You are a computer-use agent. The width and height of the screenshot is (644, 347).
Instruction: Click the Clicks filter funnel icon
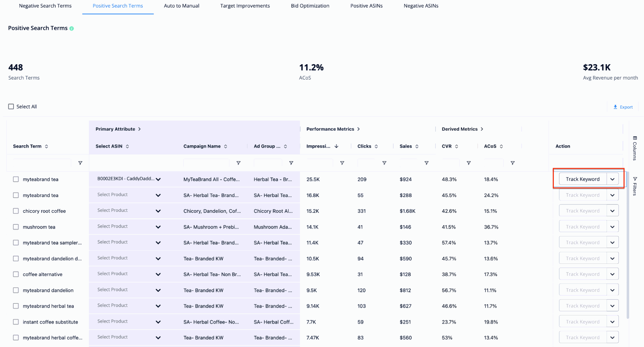click(x=384, y=163)
